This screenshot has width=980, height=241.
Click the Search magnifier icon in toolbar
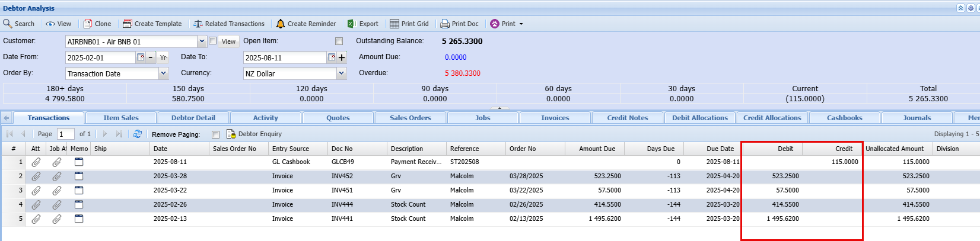tap(8, 24)
